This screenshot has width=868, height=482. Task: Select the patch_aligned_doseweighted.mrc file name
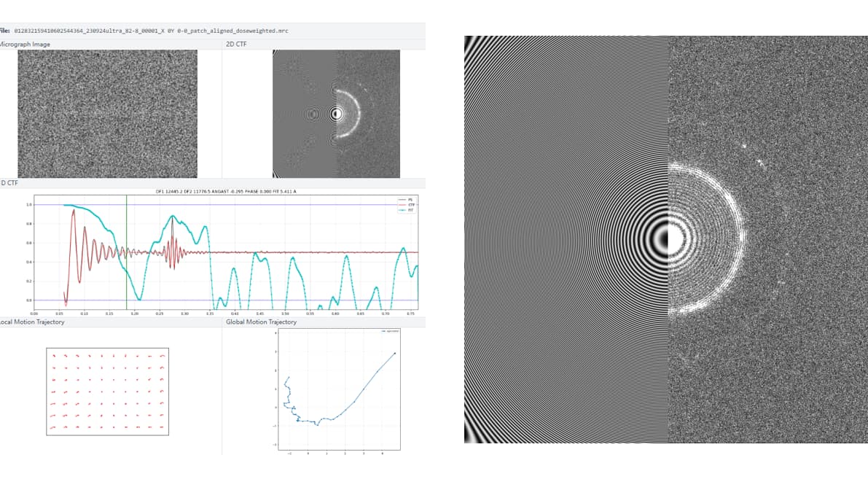pyautogui.click(x=151, y=31)
